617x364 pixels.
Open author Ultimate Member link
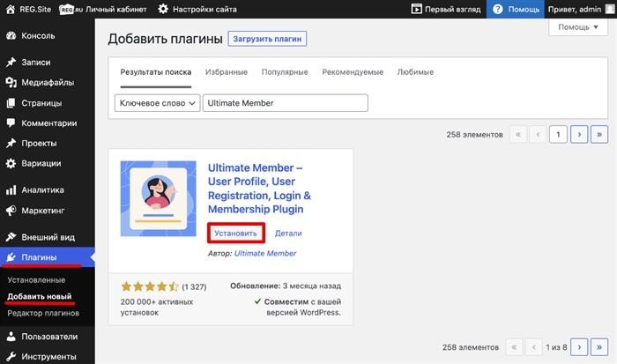265,254
